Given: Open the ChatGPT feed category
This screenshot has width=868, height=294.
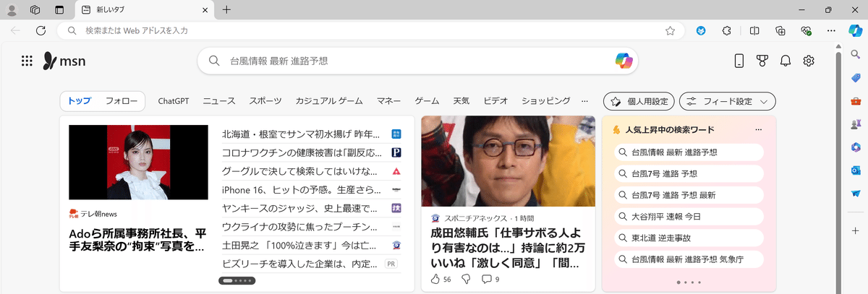Looking at the screenshot, I should 174,101.
